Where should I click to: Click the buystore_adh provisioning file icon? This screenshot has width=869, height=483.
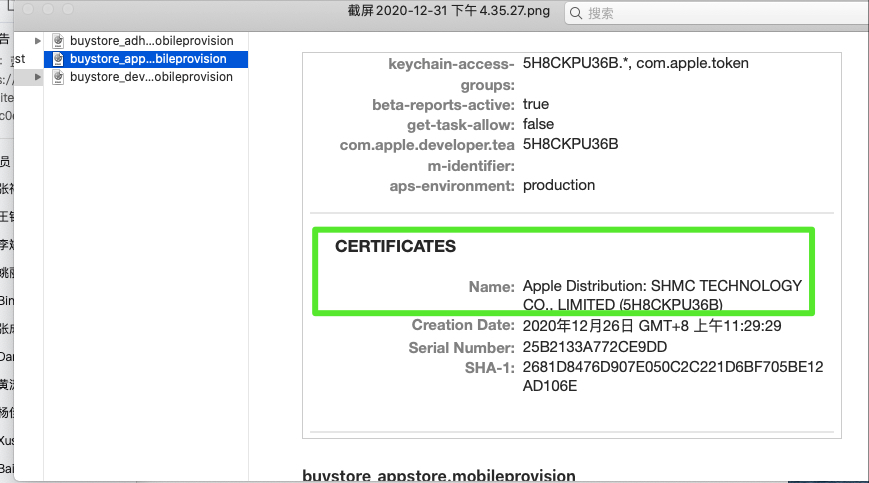point(58,40)
